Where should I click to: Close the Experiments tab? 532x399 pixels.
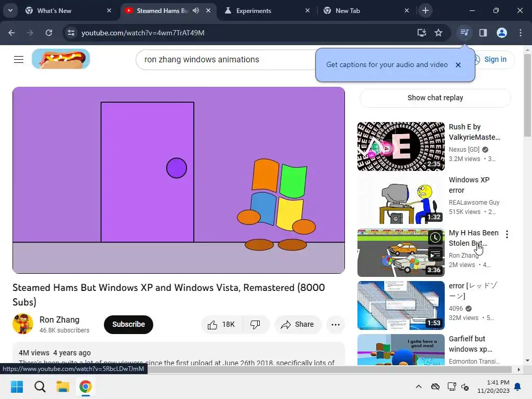pos(308,10)
